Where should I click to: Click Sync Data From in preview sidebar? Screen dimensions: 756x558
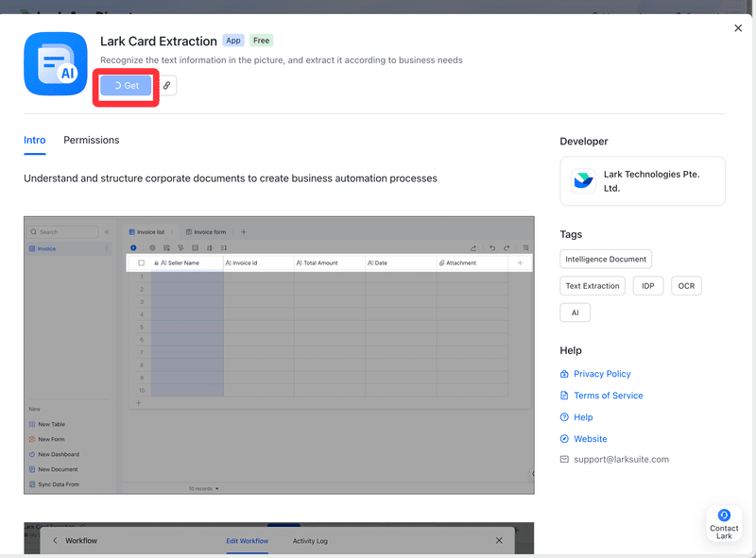54,484
